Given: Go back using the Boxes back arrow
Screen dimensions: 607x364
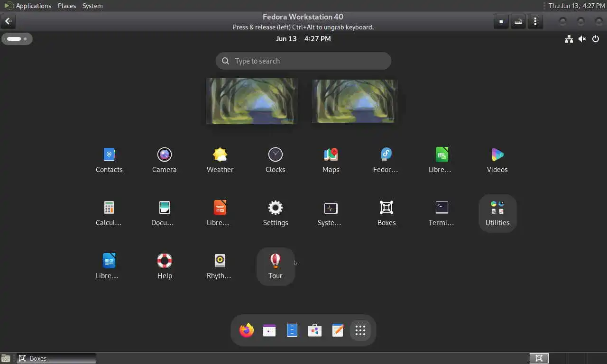Looking at the screenshot, I should [9, 21].
